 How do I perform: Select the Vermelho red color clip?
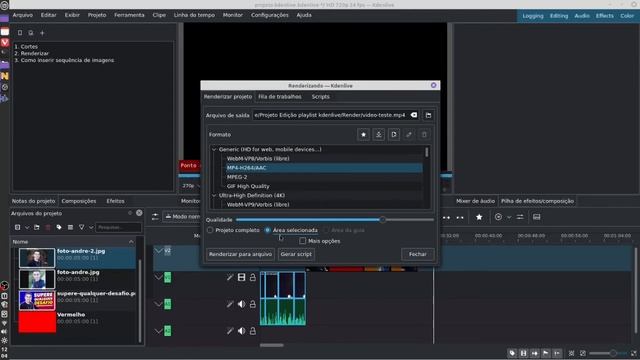coord(77,322)
